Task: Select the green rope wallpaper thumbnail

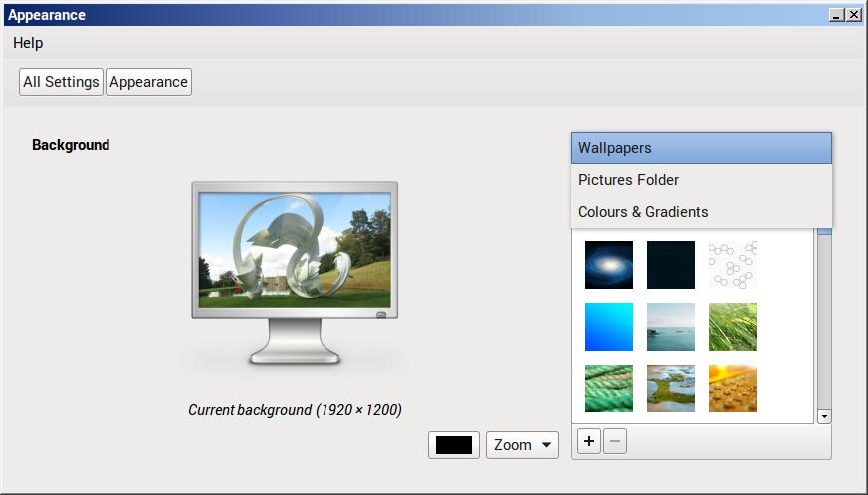Action: 609,388
